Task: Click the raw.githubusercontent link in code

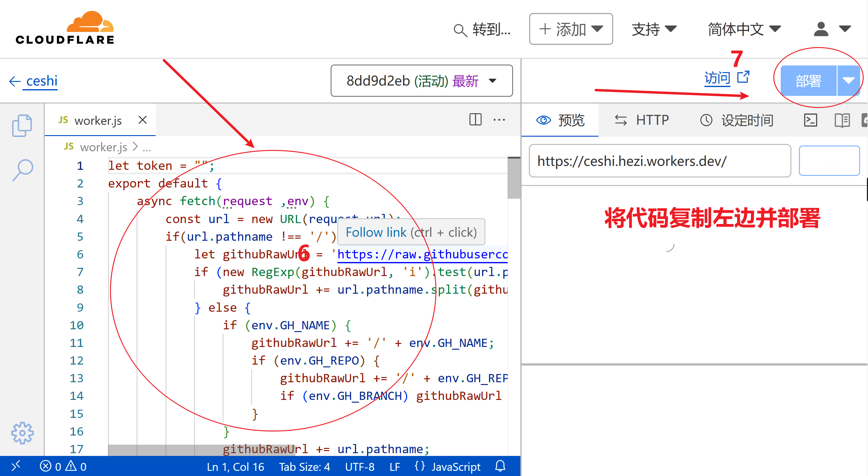Action: click(x=422, y=254)
